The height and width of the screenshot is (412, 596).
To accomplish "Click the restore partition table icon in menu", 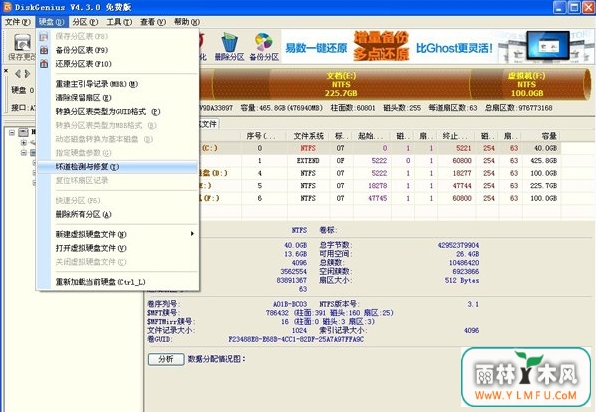I will pyautogui.click(x=44, y=64).
